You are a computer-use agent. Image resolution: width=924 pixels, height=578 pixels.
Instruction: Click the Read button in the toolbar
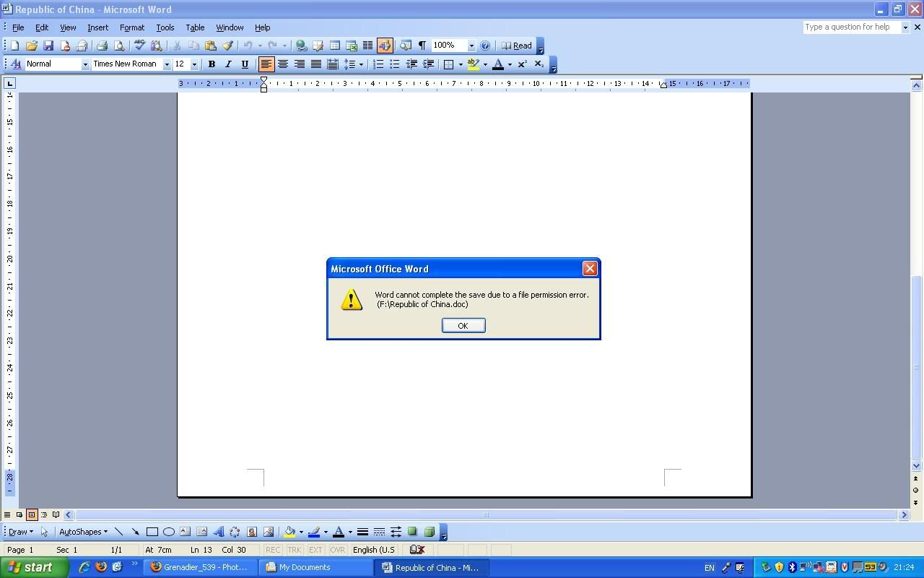(517, 46)
